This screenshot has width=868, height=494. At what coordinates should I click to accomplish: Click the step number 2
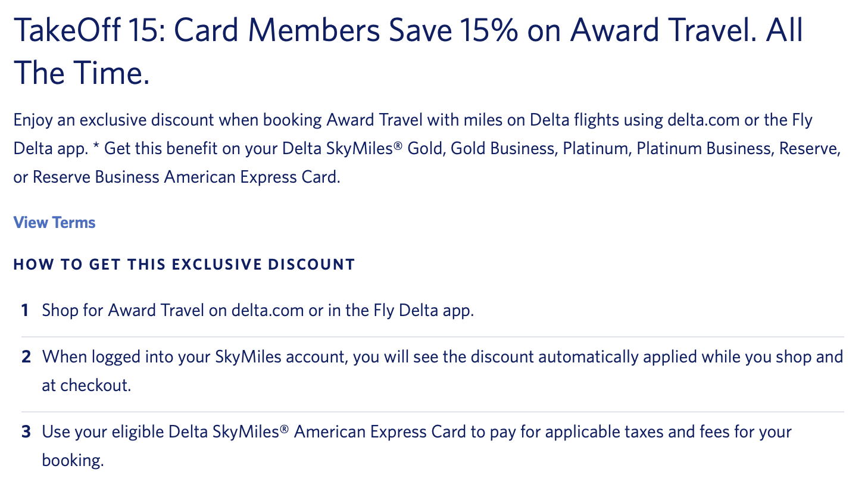[26, 357]
